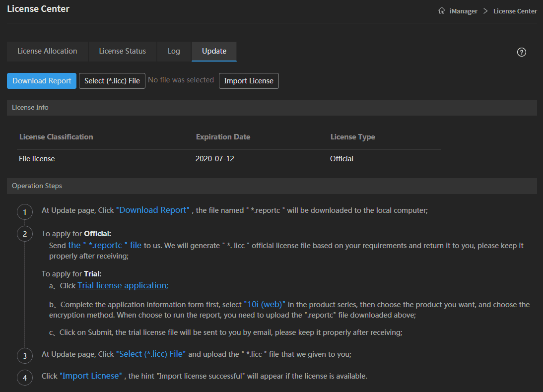
Task: Click the "Download Report" link in step 1
Action: pyautogui.click(x=153, y=210)
